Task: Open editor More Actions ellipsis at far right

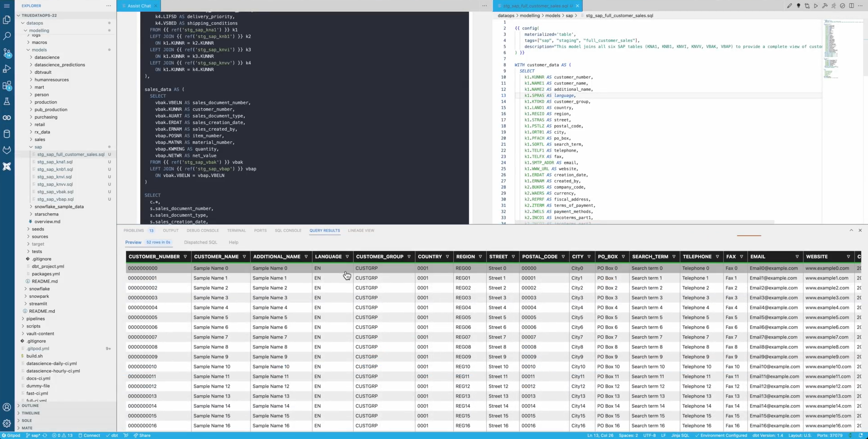Action: click(x=860, y=6)
